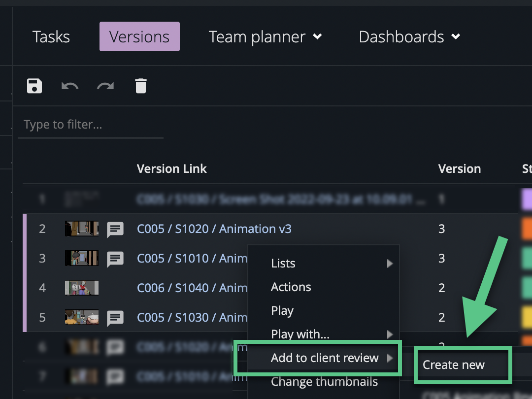Screen dimensions: 532x399
Task: Select row number 4
Action: point(42,288)
